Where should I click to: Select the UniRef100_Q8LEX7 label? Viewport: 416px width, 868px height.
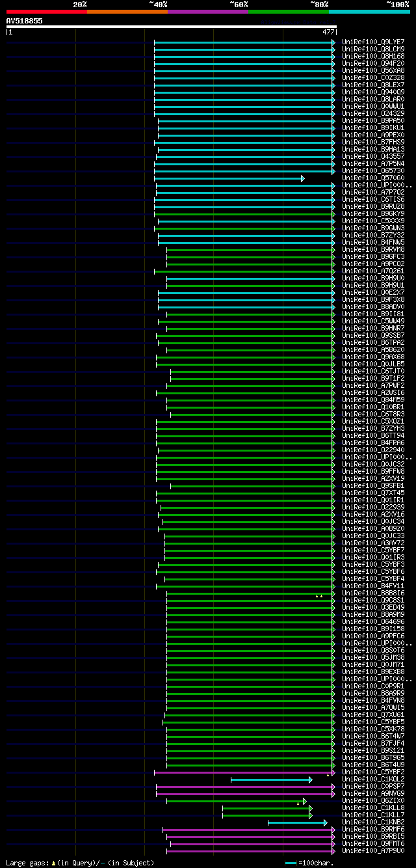[x=373, y=85]
